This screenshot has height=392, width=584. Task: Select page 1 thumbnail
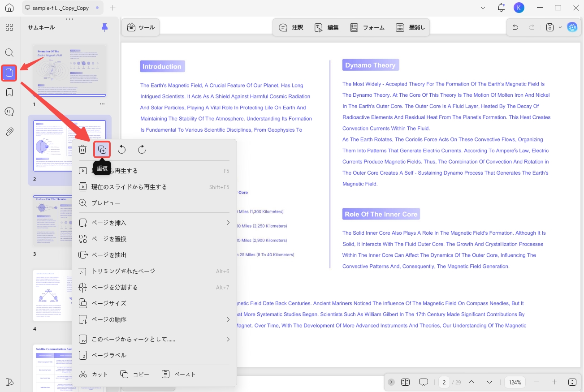pos(69,70)
